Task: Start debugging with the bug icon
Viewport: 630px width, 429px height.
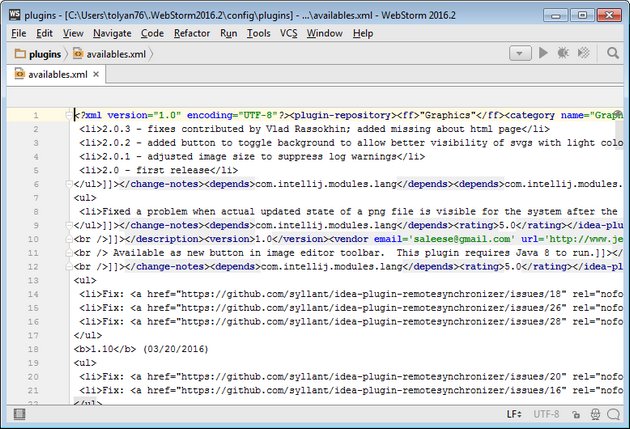Action: pyautogui.click(x=565, y=53)
